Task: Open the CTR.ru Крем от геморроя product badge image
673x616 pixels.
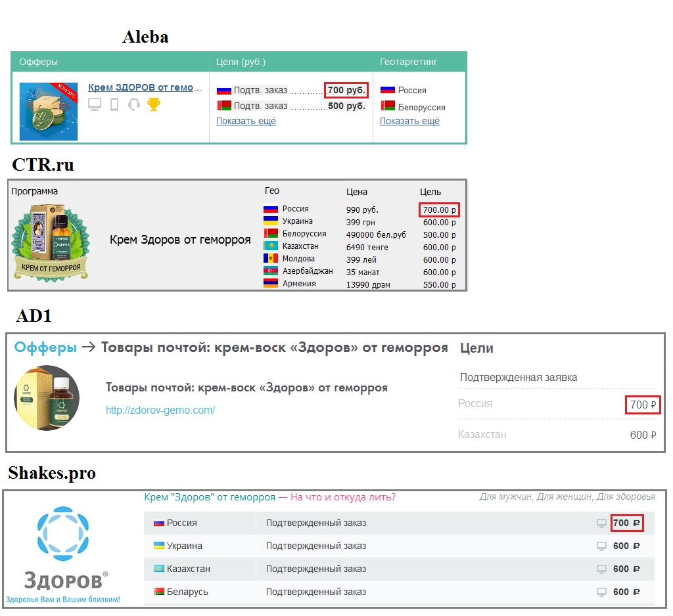Action: point(51,243)
